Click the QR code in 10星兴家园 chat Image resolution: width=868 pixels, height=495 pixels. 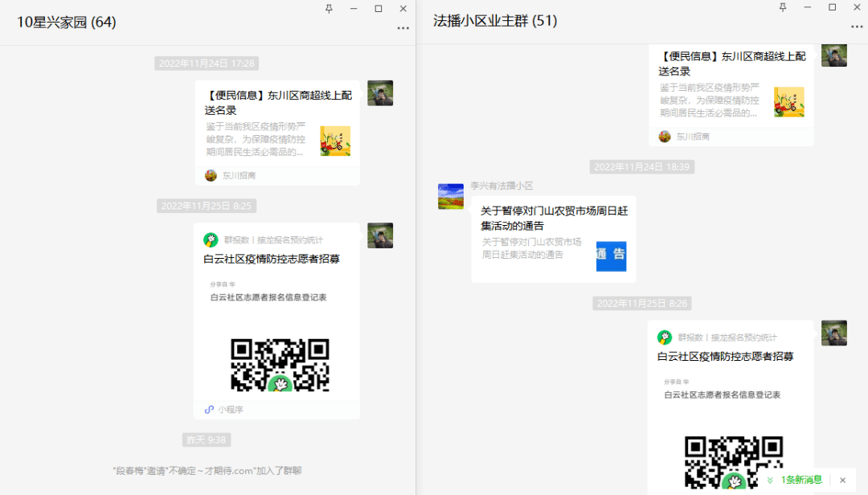point(280,366)
